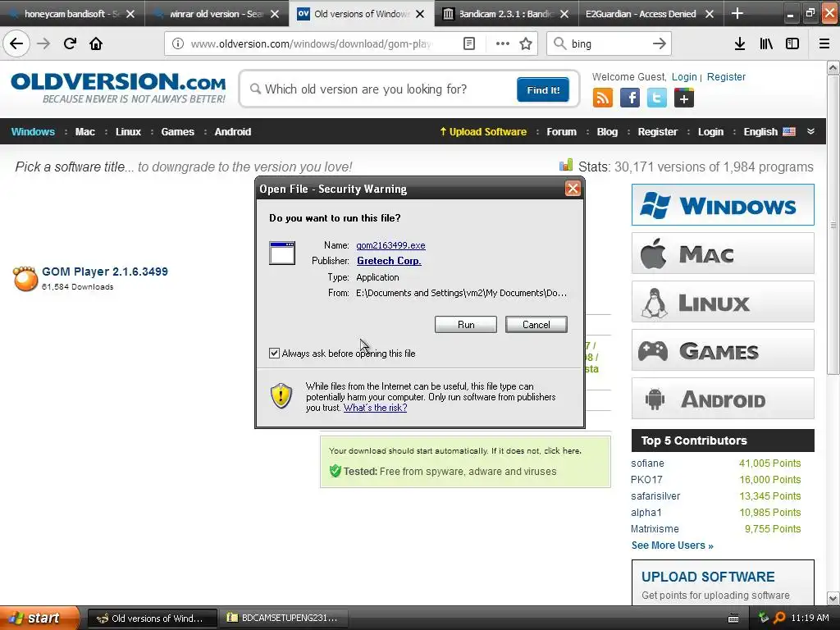Show site information icon in address bar
The width and height of the screenshot is (840, 630).
point(177,43)
